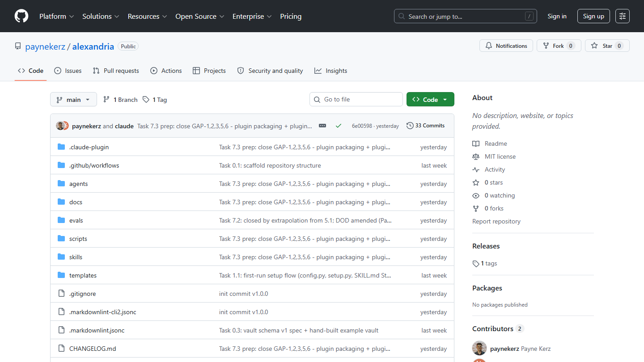The height and width of the screenshot is (362, 644).
Task: Click the star icon beside 0 stars
Action: 476,182
